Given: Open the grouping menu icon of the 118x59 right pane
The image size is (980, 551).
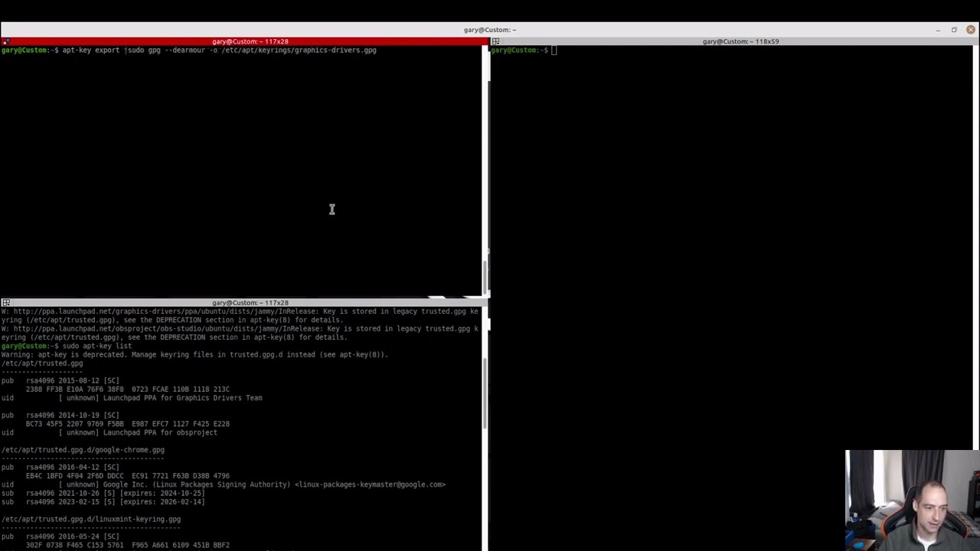Looking at the screenshot, I should tap(495, 41).
